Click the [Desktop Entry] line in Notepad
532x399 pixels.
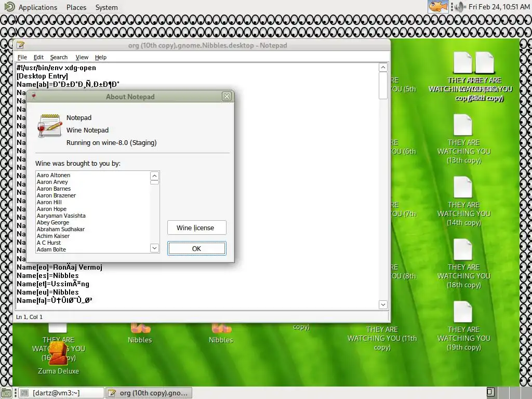pyautogui.click(x=42, y=76)
